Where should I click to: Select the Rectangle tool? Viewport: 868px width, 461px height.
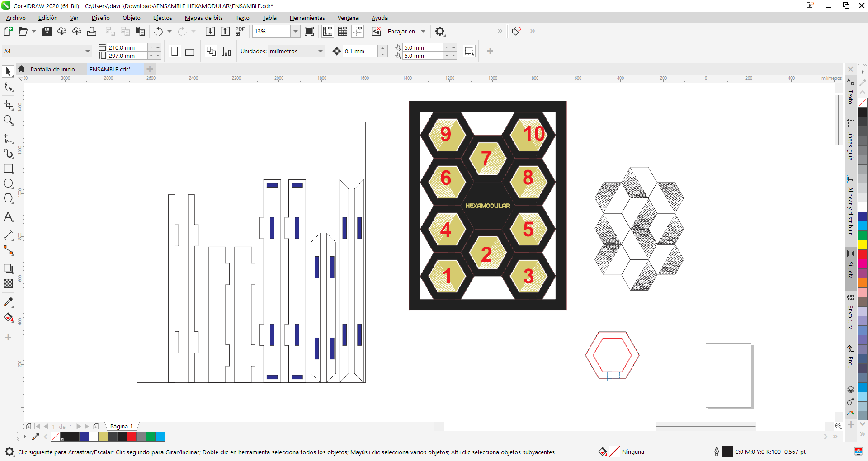(8, 168)
